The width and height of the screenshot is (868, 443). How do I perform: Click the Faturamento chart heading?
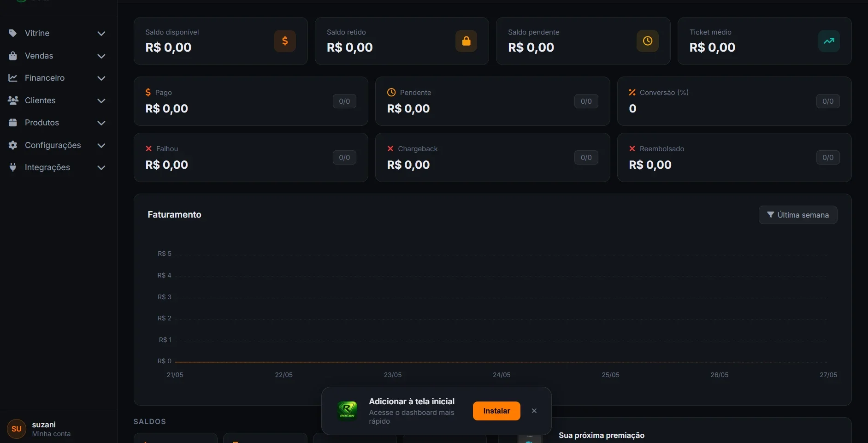(174, 214)
